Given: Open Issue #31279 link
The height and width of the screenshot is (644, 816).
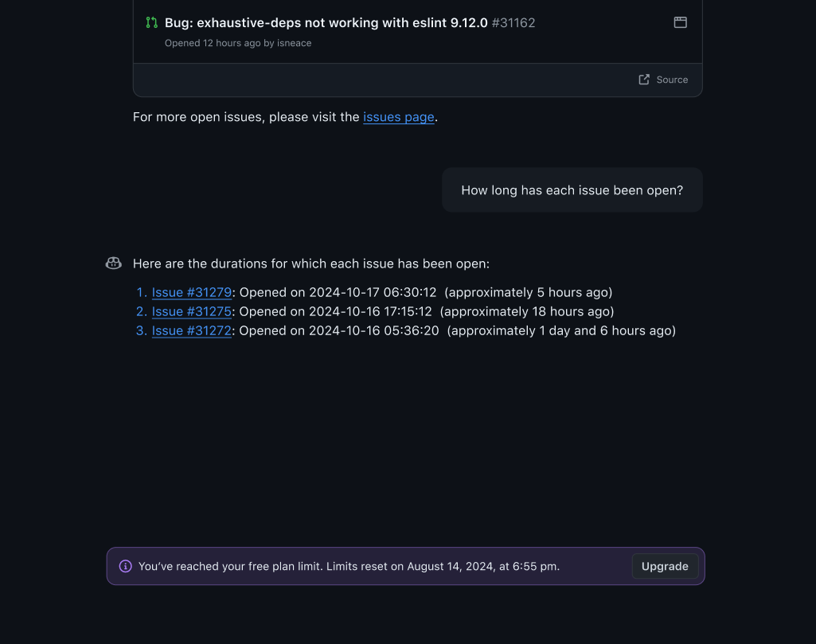Looking at the screenshot, I should click(191, 292).
